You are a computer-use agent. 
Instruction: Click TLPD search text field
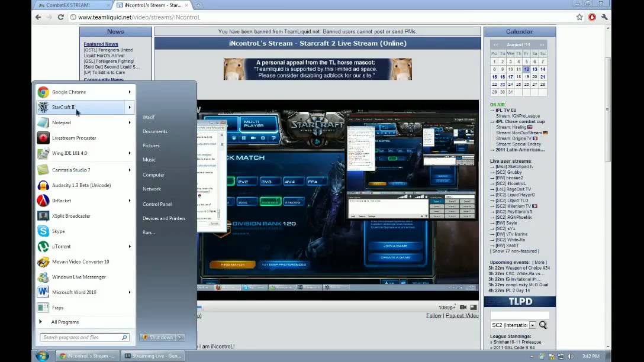520,315
